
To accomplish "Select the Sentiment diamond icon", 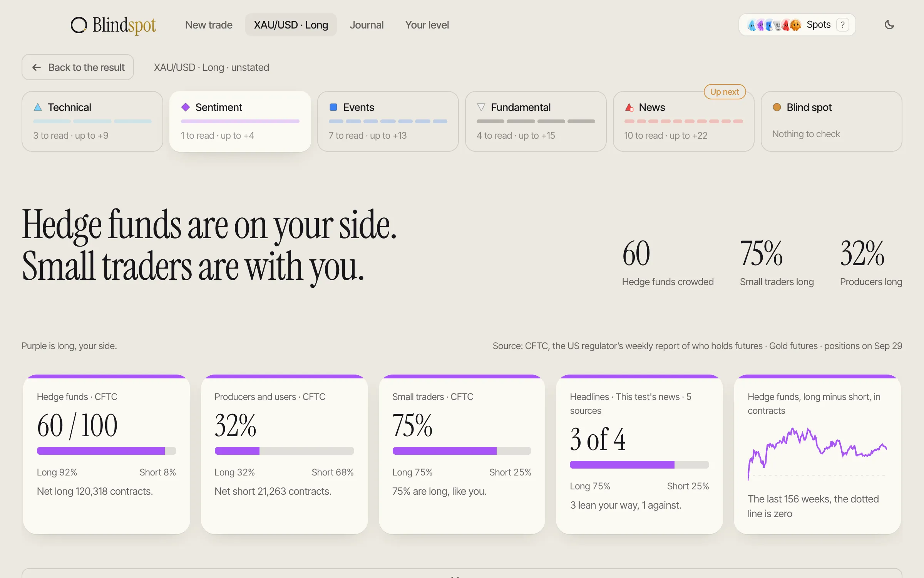I will pyautogui.click(x=186, y=107).
